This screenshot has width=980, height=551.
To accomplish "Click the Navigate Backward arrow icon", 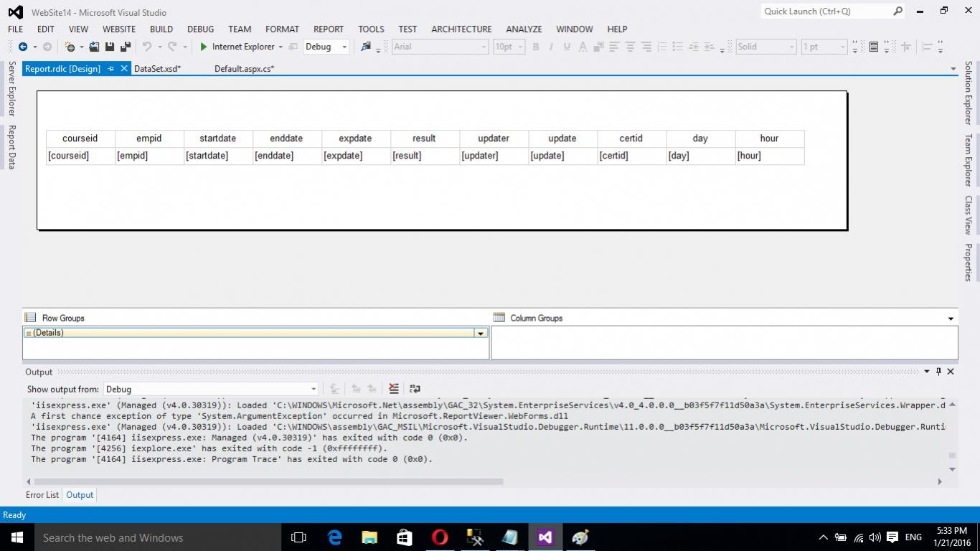I will tap(23, 47).
